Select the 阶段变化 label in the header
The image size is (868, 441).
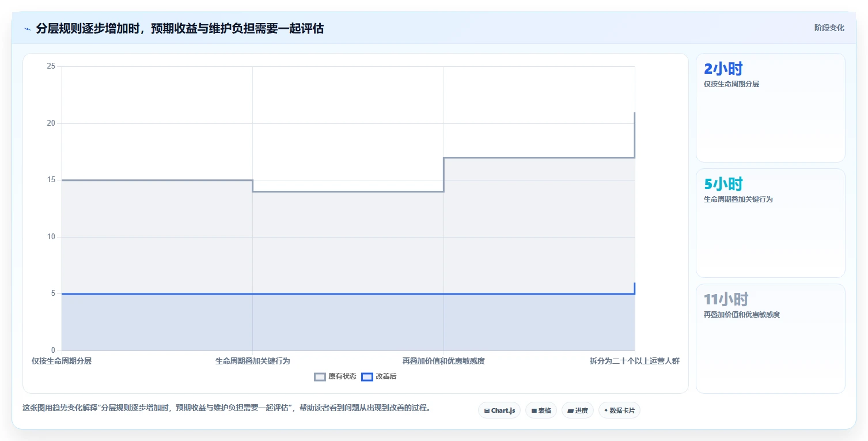[829, 28]
